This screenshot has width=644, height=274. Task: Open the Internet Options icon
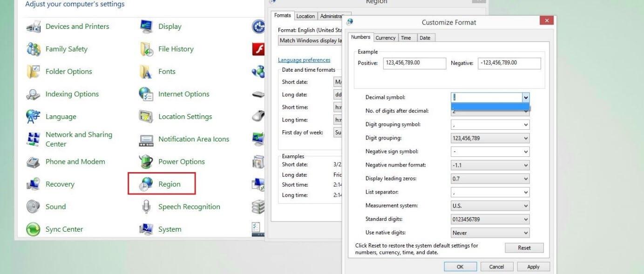[146, 94]
